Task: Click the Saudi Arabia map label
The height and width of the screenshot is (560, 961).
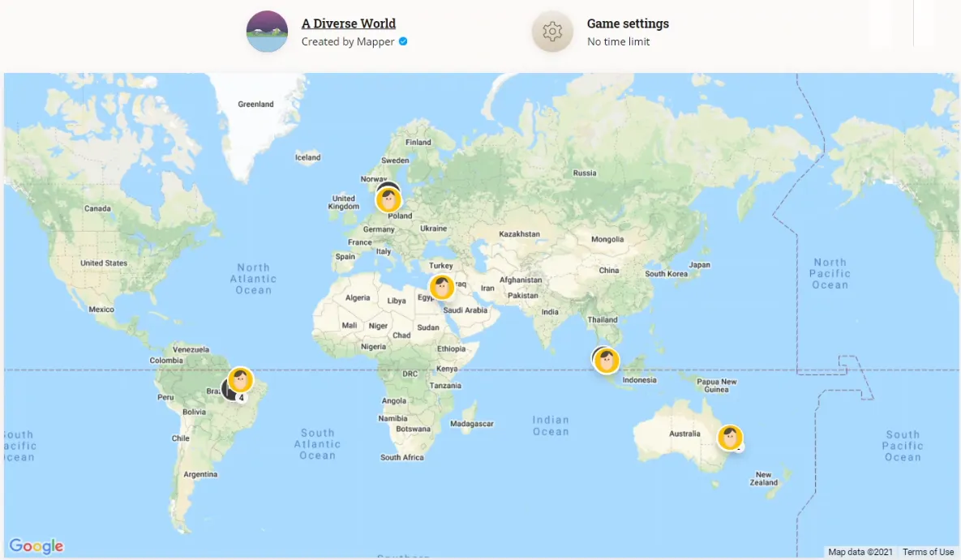Action: [465, 310]
